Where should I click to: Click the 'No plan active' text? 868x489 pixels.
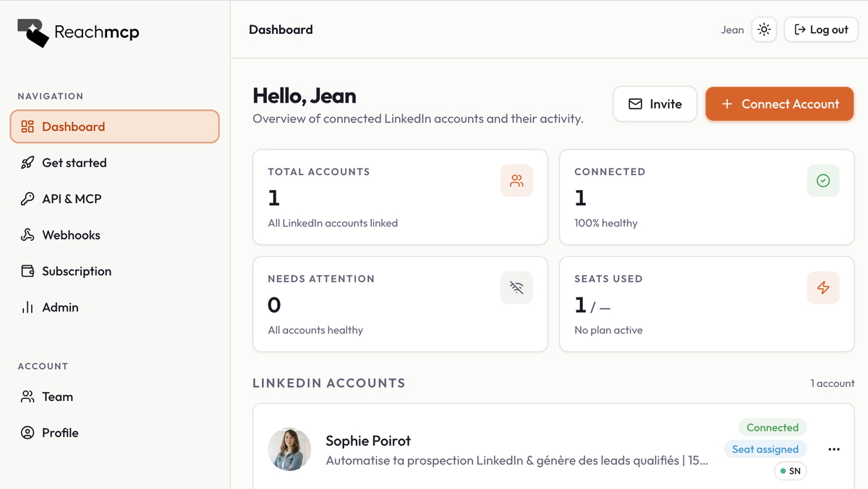608,330
